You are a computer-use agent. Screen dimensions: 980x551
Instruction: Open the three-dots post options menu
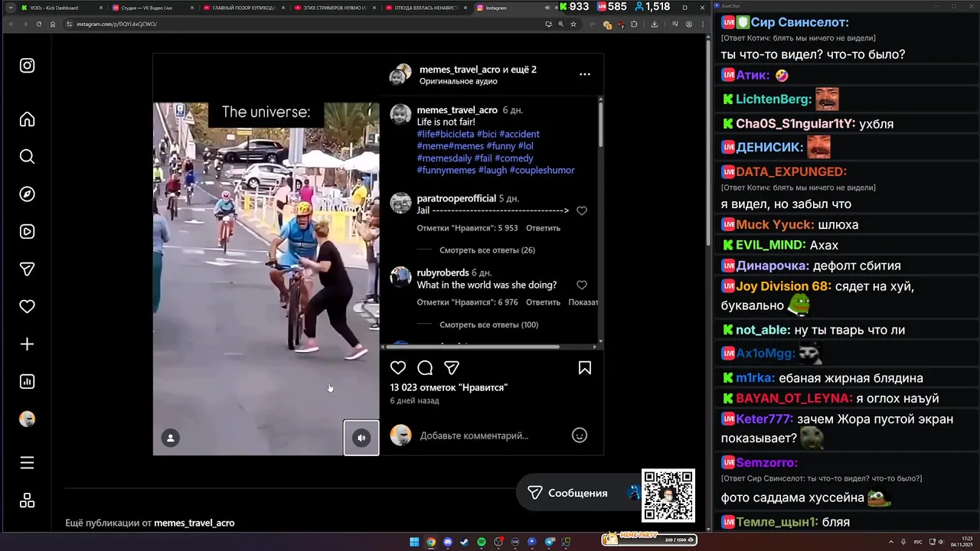point(585,74)
